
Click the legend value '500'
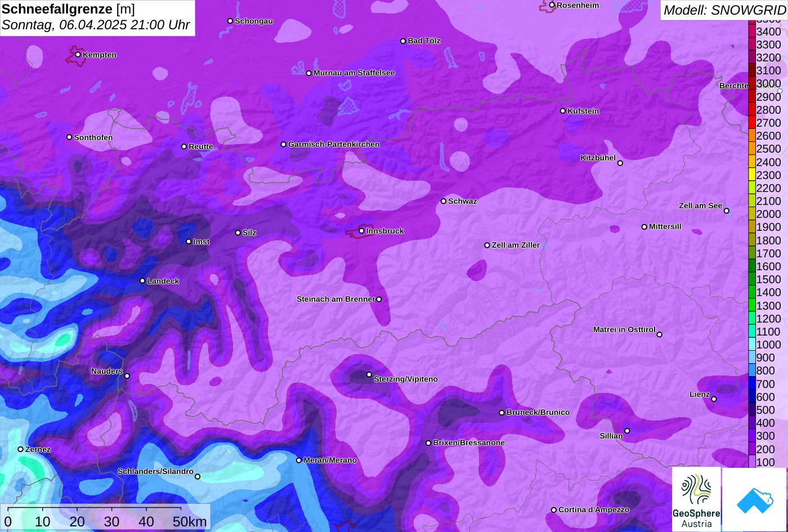[765, 410]
